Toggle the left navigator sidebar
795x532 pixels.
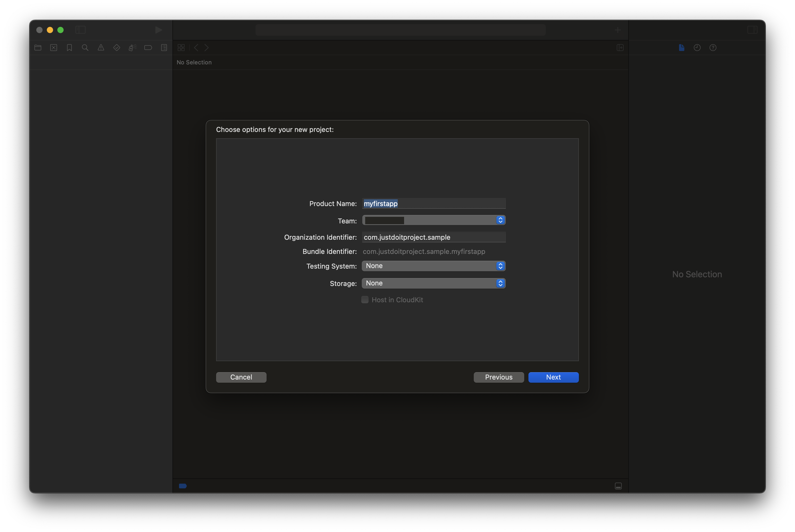coord(80,30)
